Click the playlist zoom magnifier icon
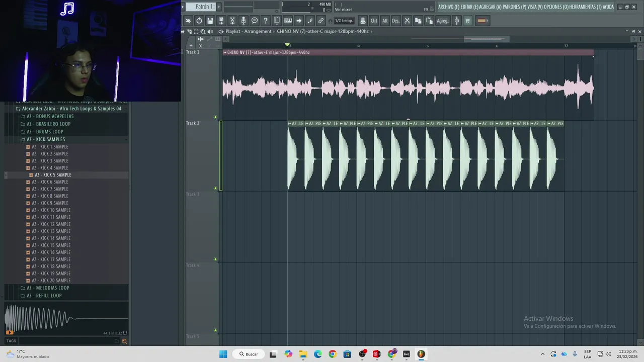 pos(203,31)
